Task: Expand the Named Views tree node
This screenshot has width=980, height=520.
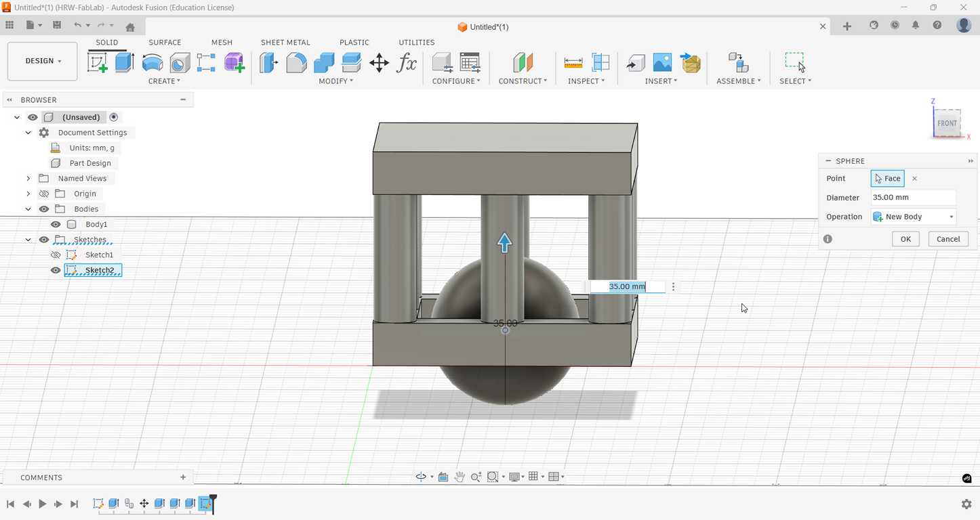Action: pyautogui.click(x=28, y=179)
